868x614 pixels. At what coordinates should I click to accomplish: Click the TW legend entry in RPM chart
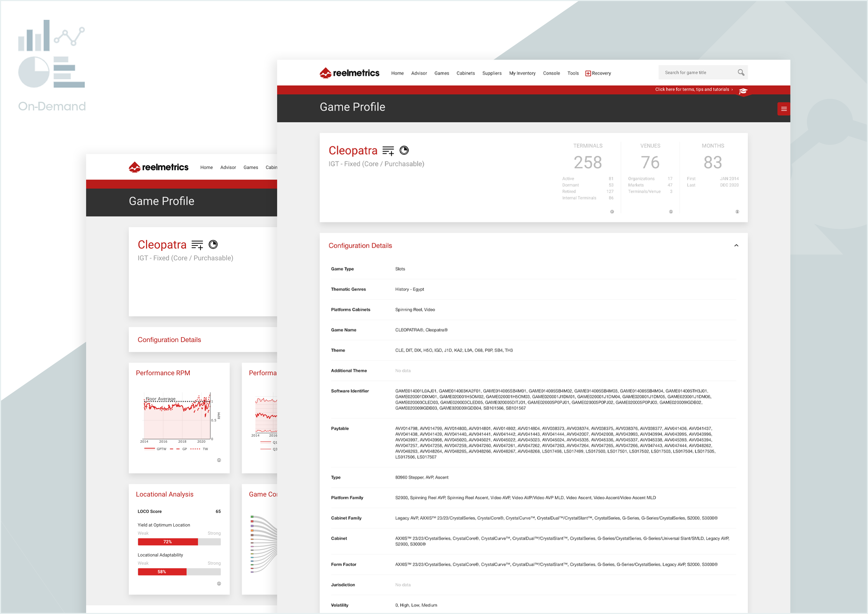click(x=199, y=449)
